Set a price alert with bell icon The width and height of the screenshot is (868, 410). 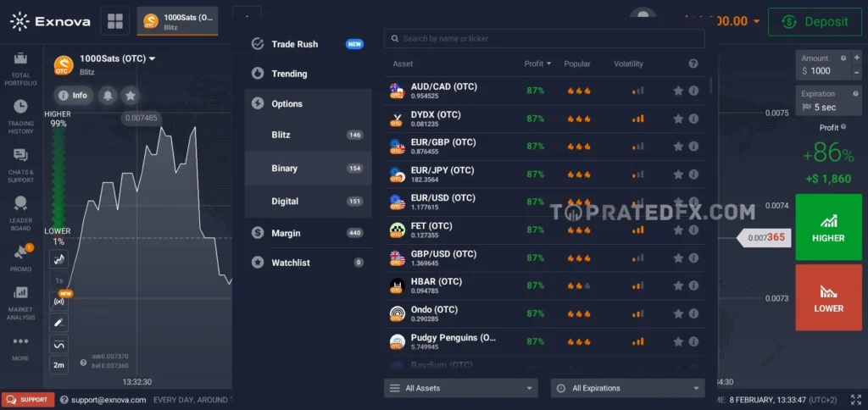[x=108, y=95]
